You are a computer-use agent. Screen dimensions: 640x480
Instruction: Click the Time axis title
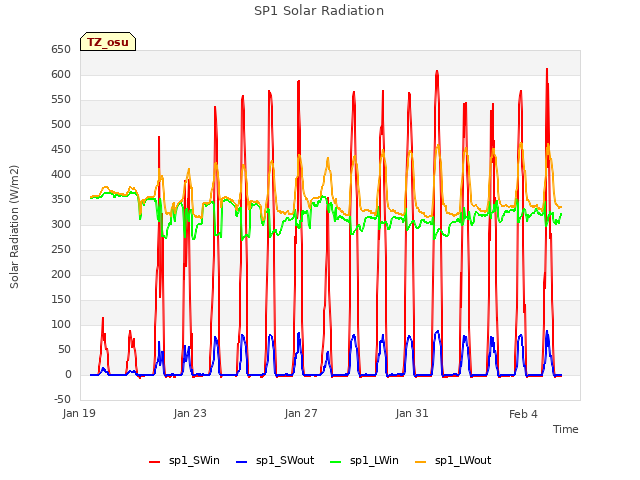(x=565, y=429)
